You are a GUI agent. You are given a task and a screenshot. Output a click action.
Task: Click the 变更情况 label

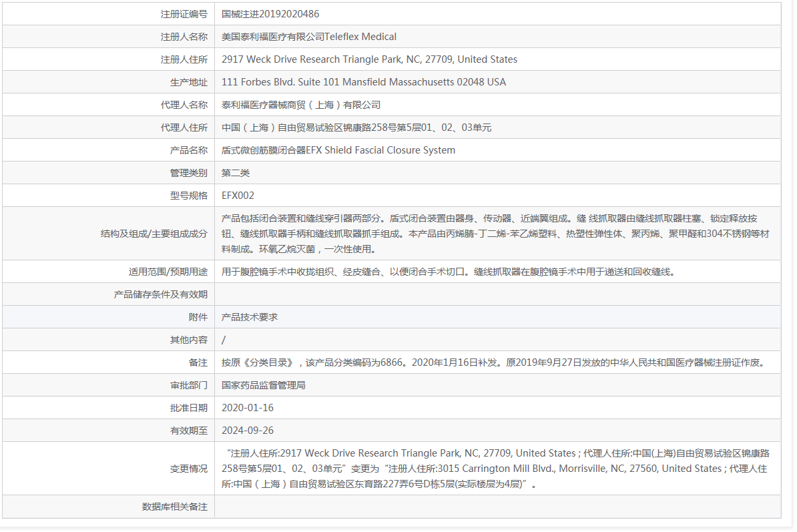pos(189,469)
